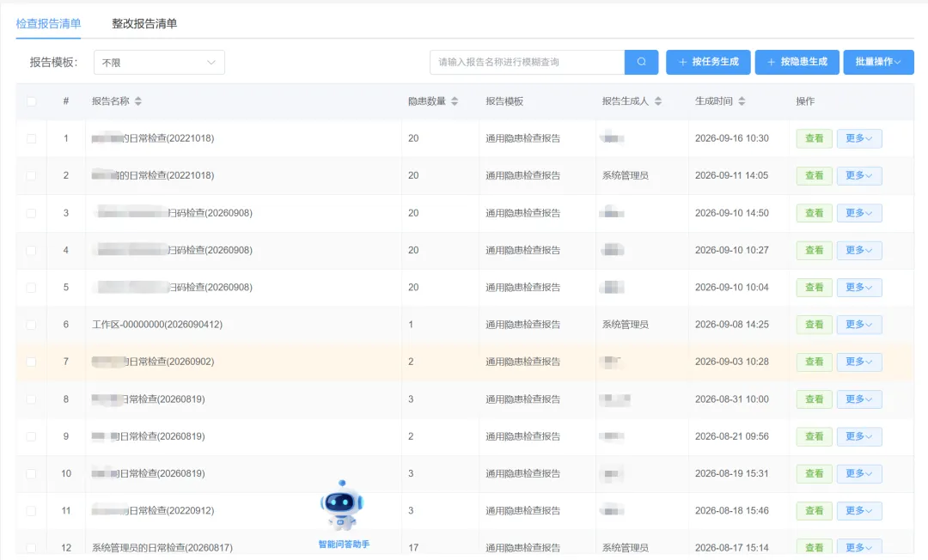Open the 智能问答助手 robot assistant
The height and width of the screenshot is (560, 928).
pos(343,514)
